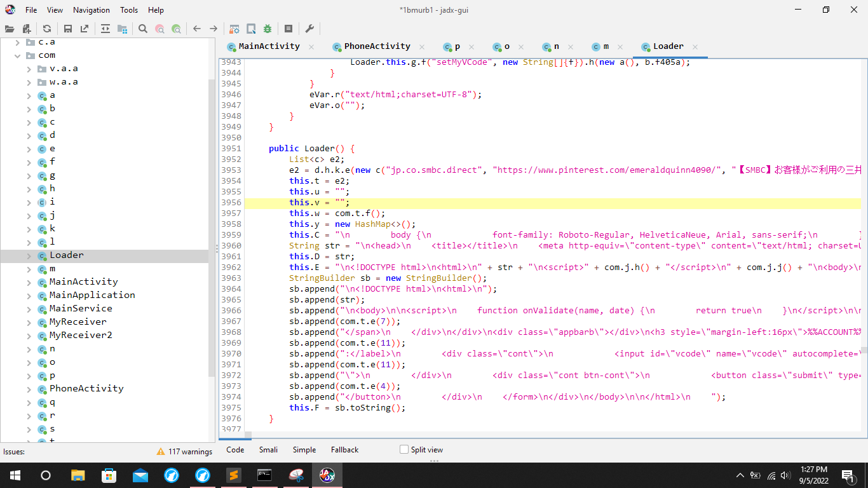Navigate forward with the right arrow
The height and width of the screenshot is (488, 868).
[214, 29]
